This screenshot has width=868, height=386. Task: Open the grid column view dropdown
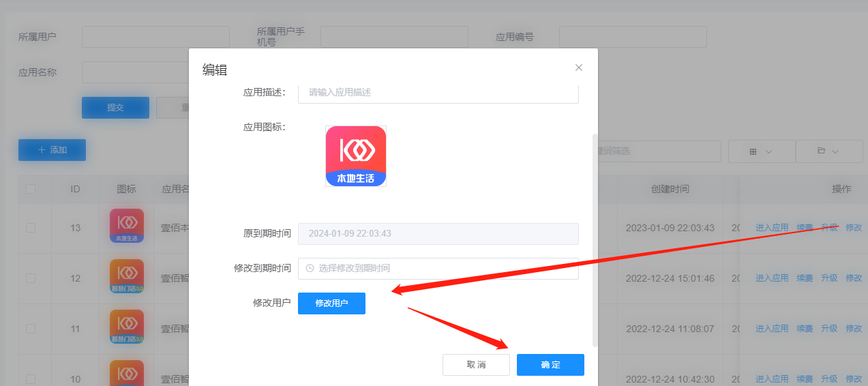[762, 151]
